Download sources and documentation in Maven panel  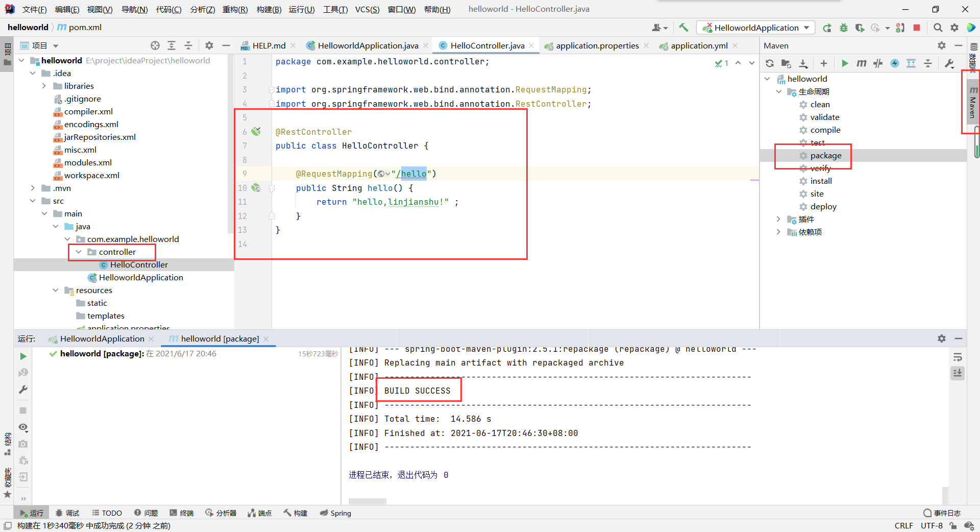tap(803, 63)
